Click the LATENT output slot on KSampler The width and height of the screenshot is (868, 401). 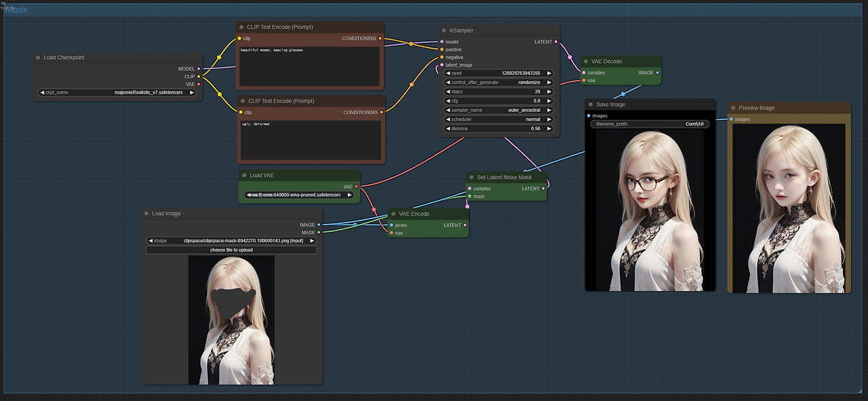coord(556,41)
